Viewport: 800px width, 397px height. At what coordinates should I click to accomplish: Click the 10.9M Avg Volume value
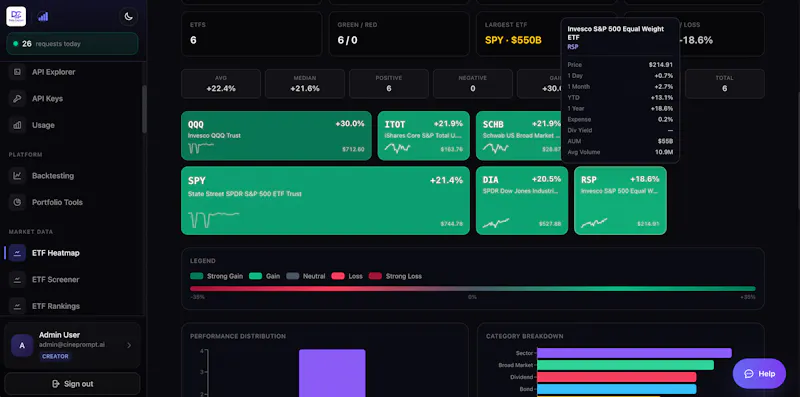click(x=664, y=152)
